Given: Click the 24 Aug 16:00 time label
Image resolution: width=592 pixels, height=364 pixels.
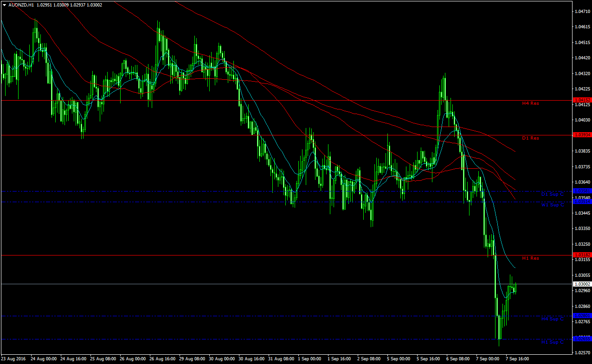Looking at the screenshot, I should coord(73,359).
